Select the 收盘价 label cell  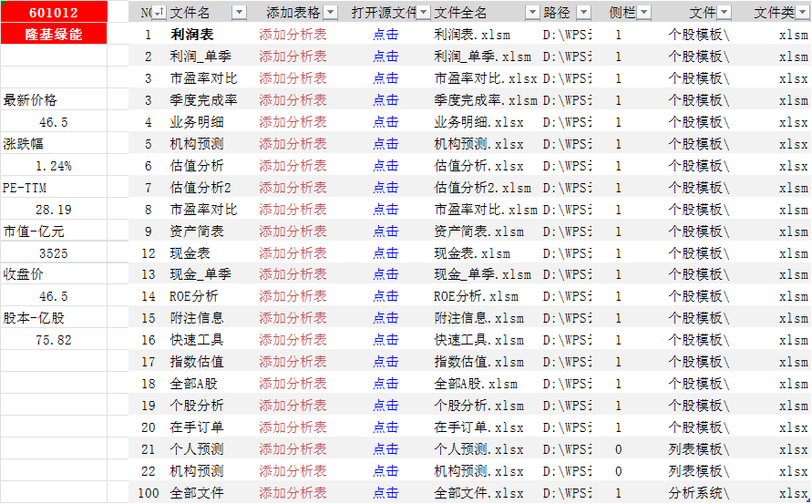[54, 274]
